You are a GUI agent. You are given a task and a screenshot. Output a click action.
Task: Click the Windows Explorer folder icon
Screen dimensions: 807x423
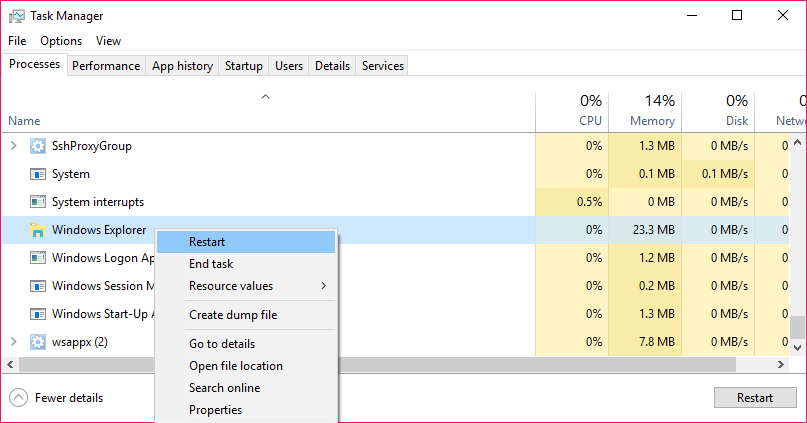(x=38, y=230)
